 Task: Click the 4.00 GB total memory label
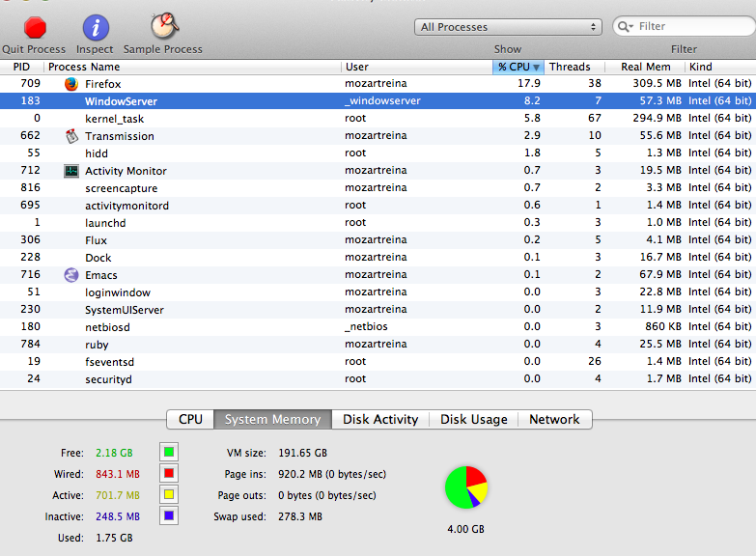pyautogui.click(x=465, y=529)
